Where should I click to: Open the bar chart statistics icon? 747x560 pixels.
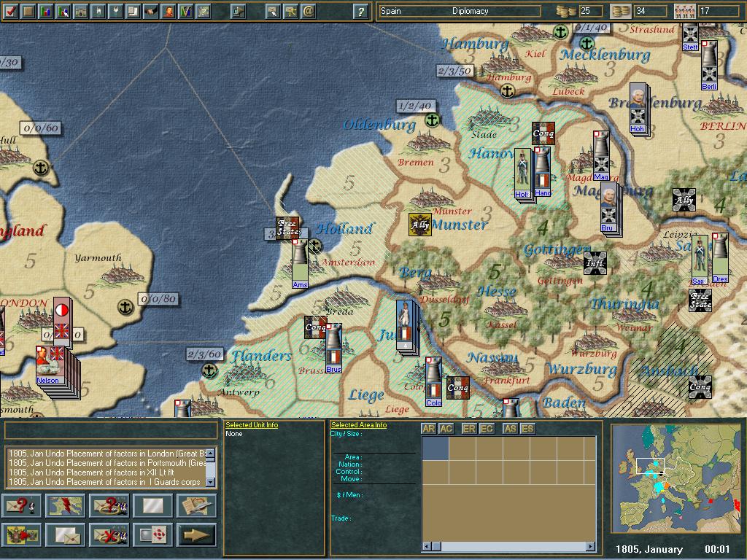coord(46,11)
